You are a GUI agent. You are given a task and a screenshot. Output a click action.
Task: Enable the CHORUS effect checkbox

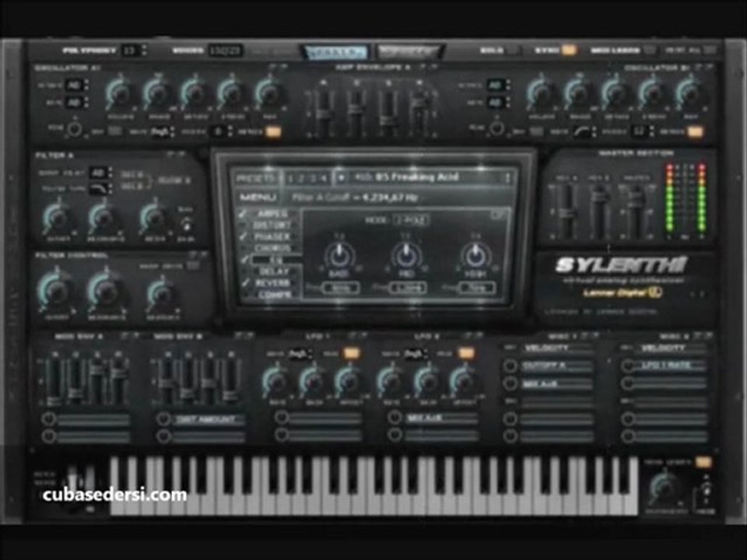coord(243,248)
